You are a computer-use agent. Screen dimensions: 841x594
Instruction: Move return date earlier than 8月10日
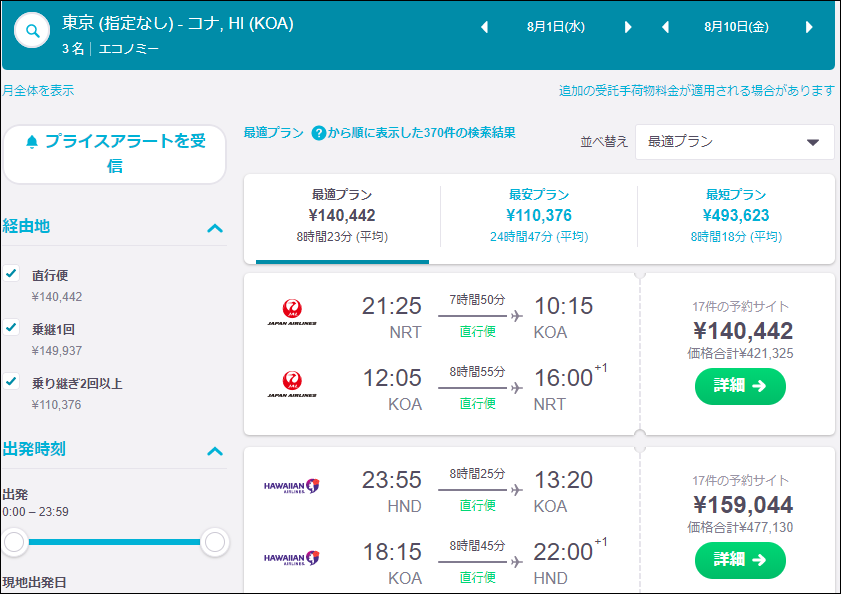tap(665, 28)
